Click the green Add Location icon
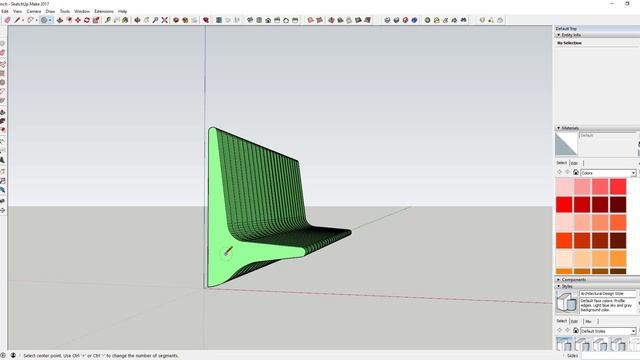This screenshot has width=640, height=360. tap(427, 20)
